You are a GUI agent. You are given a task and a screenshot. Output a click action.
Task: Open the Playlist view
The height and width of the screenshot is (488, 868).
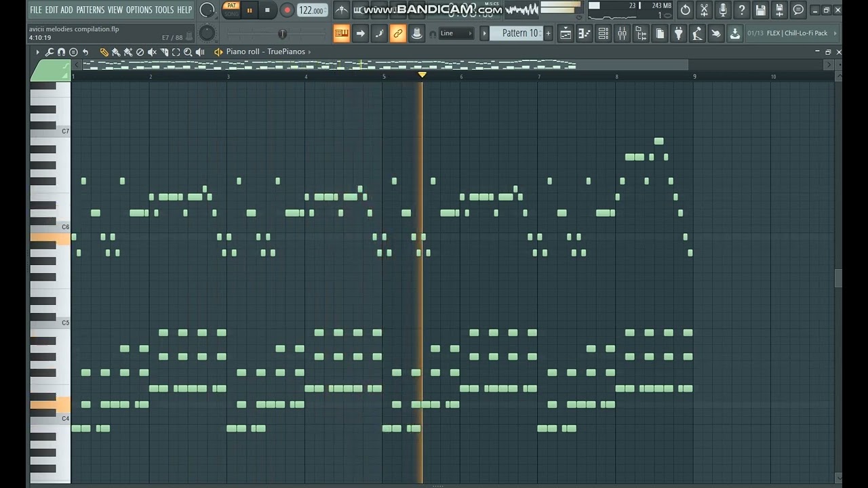[566, 33]
